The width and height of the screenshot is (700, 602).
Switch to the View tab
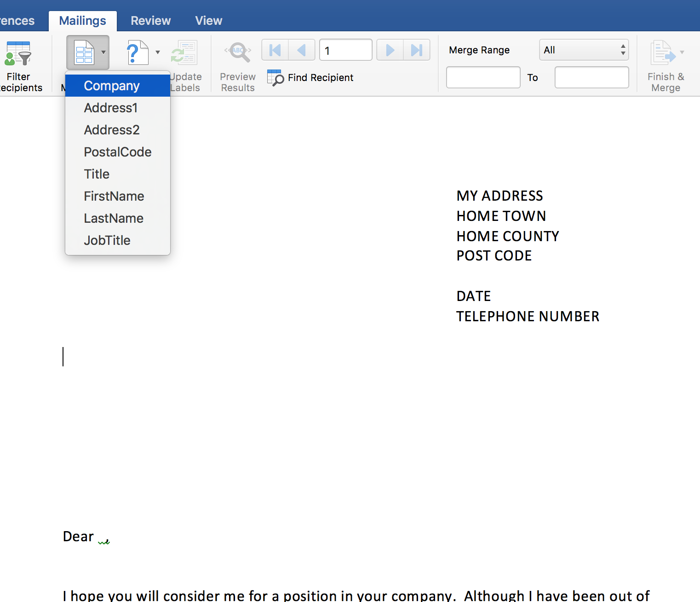pos(208,20)
